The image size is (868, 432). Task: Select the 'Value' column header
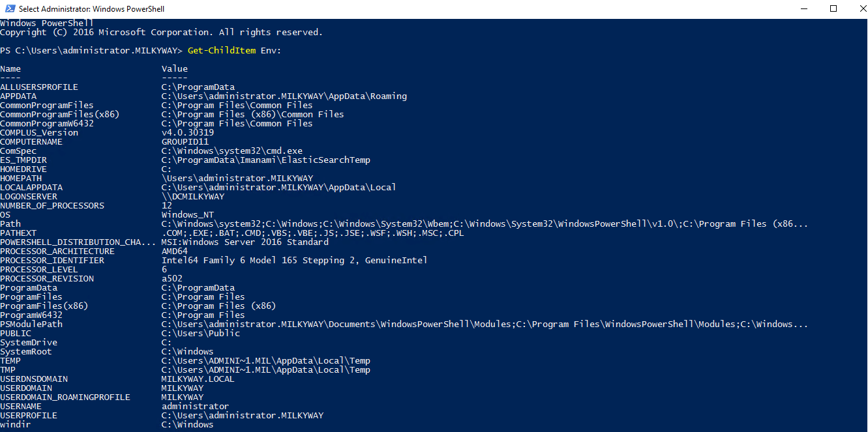[175, 68]
